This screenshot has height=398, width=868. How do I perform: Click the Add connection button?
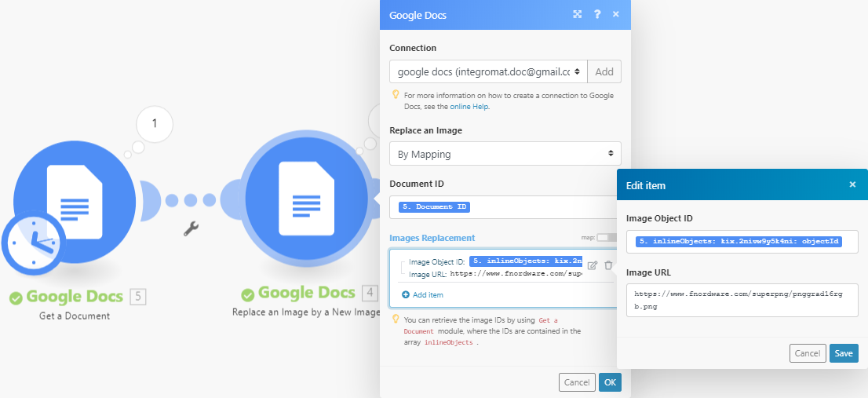[x=604, y=71]
